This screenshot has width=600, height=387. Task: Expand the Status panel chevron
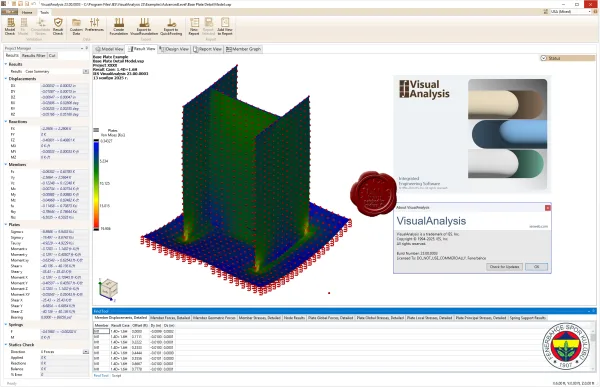(x=543, y=58)
